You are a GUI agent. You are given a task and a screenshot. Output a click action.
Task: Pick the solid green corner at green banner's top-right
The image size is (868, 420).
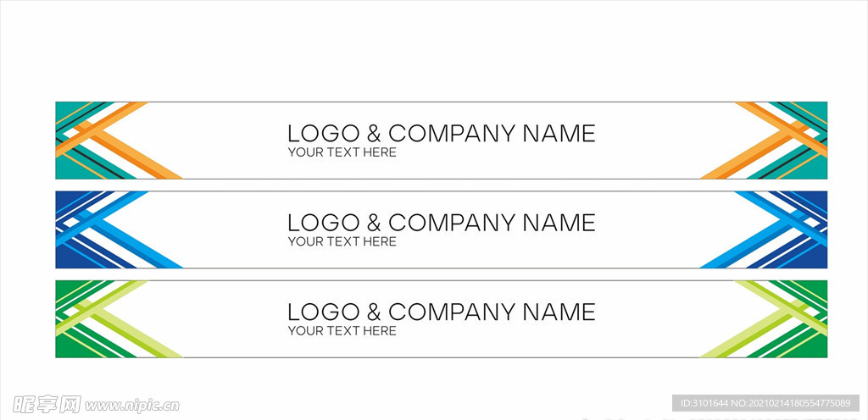coord(816,289)
